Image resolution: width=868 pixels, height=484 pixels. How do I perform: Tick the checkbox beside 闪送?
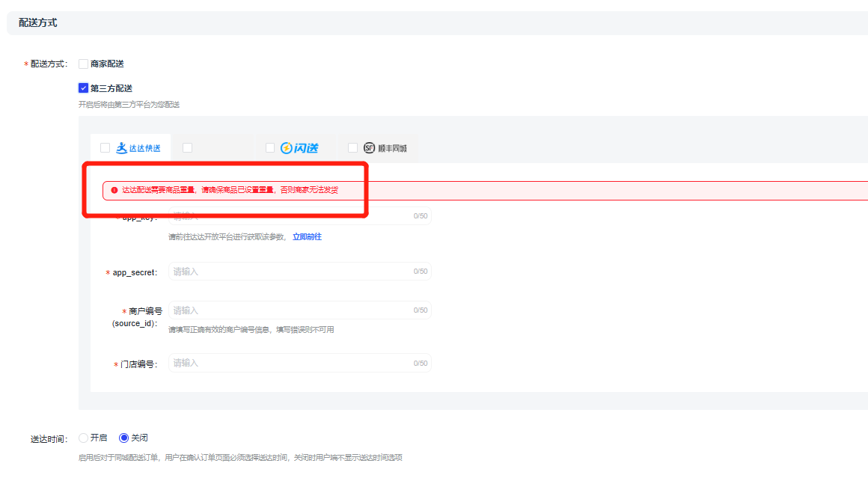[270, 148]
